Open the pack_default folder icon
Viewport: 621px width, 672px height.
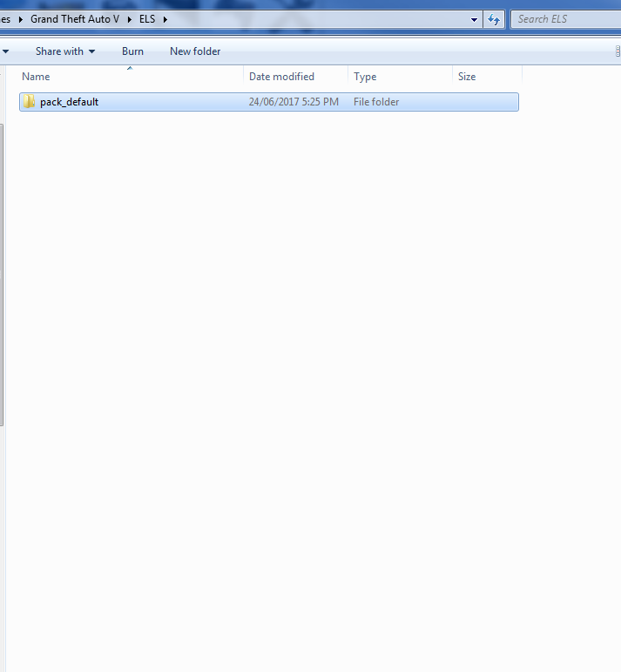coord(29,102)
